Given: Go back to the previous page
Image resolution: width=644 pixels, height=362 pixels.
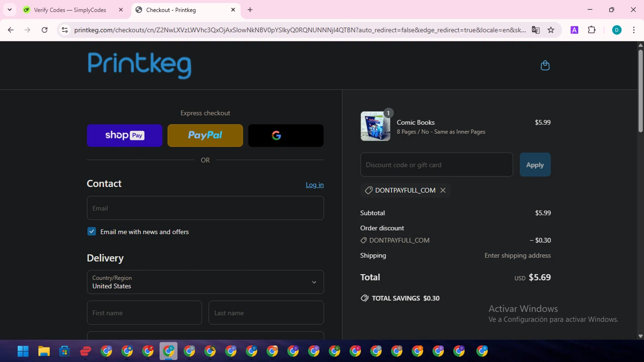Looking at the screenshot, I should pyautogui.click(x=11, y=30).
